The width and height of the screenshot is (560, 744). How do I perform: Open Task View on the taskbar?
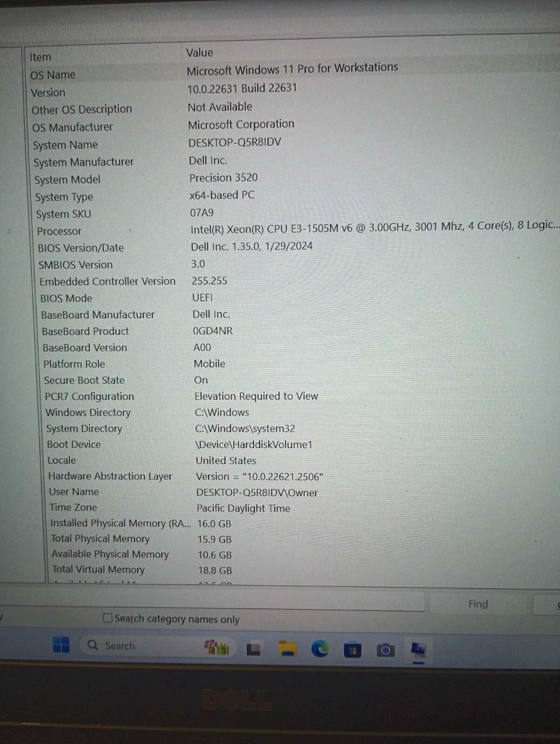click(x=253, y=648)
